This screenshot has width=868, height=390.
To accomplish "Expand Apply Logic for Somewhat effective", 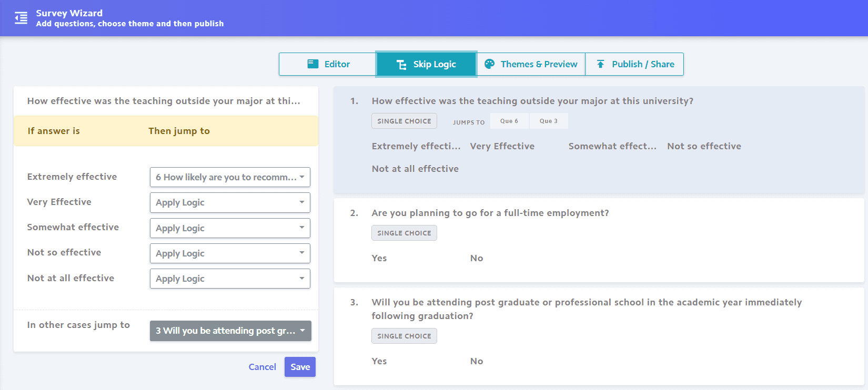I will tap(230, 228).
